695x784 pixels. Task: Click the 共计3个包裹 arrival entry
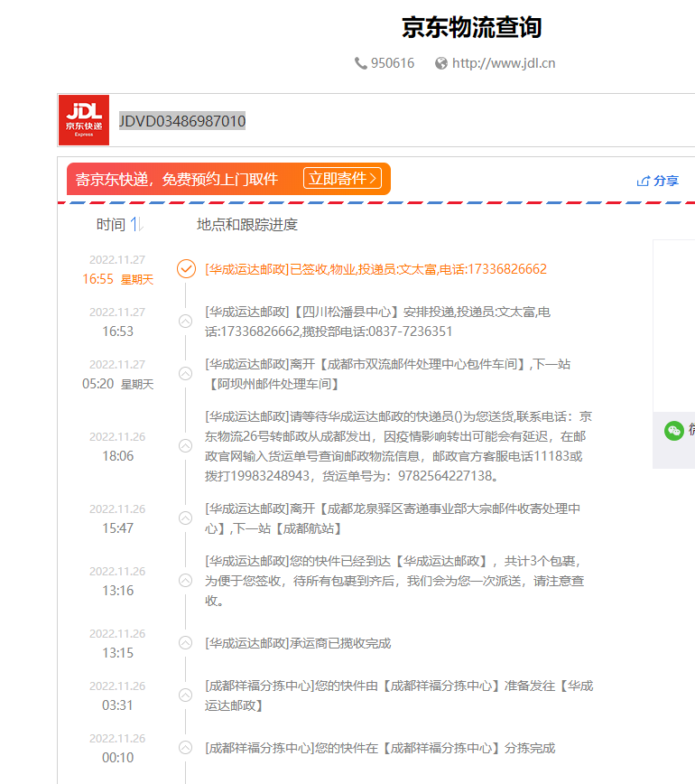(394, 581)
